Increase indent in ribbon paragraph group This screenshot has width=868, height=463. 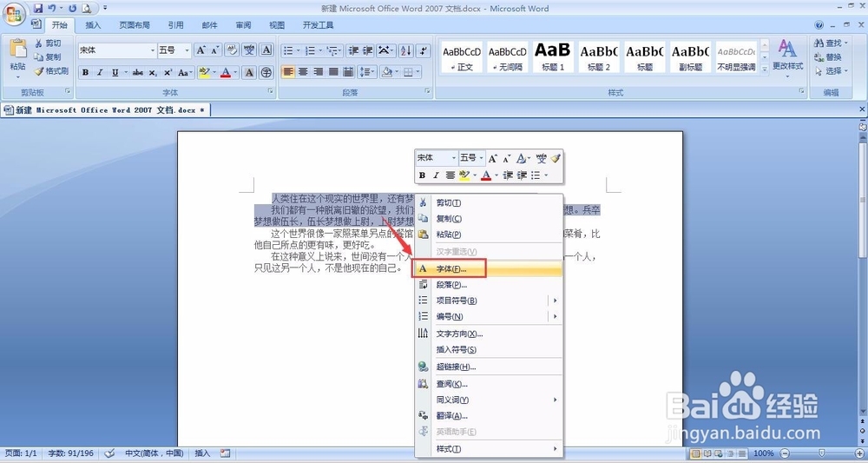pos(367,50)
